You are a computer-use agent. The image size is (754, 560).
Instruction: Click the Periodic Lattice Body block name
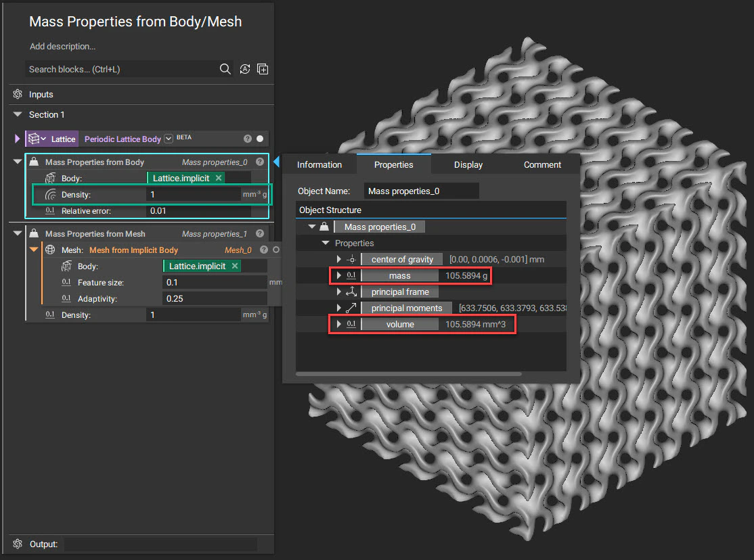click(x=123, y=139)
